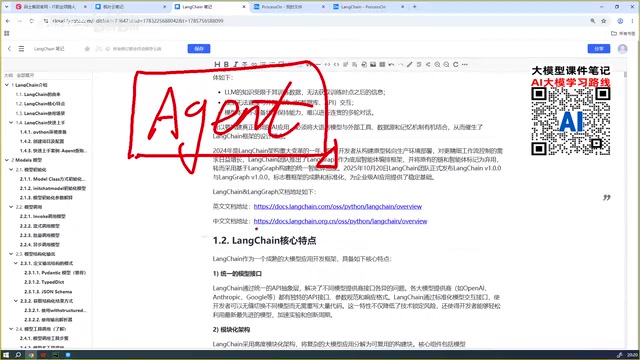The image size is (640, 360).
Task: Undo the last edit in the toolbar
Action: (391, 64)
